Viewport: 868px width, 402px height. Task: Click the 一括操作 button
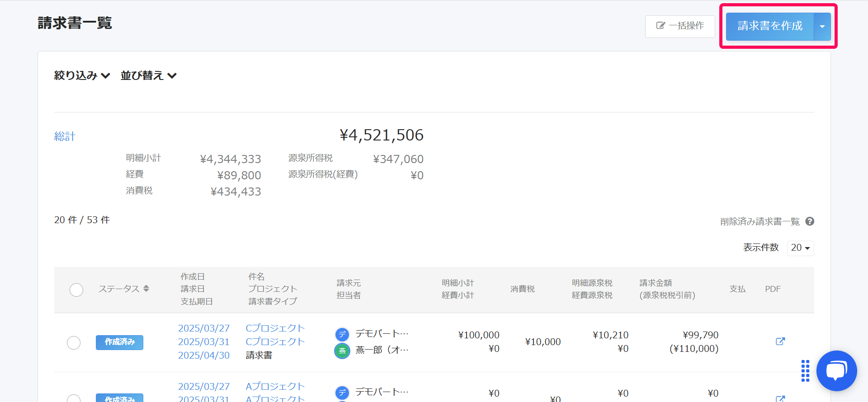point(680,26)
